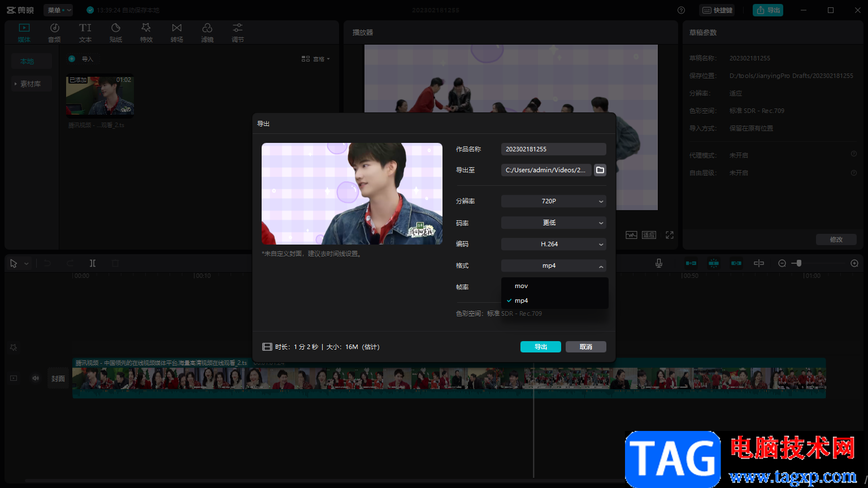
Task: Click the 00:10 timeline ruler mark
Action: pos(202,276)
